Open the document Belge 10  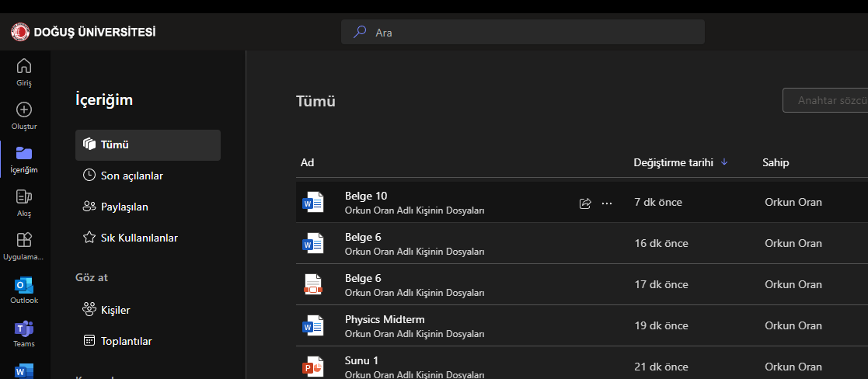366,196
